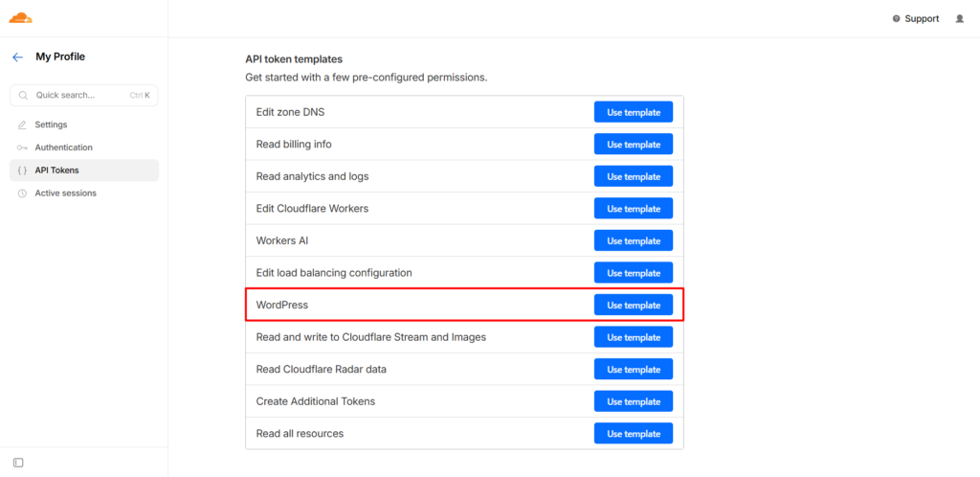This screenshot has height=477, width=980.
Task: Use template for Edit Cloudflare Workers
Action: [x=634, y=209]
